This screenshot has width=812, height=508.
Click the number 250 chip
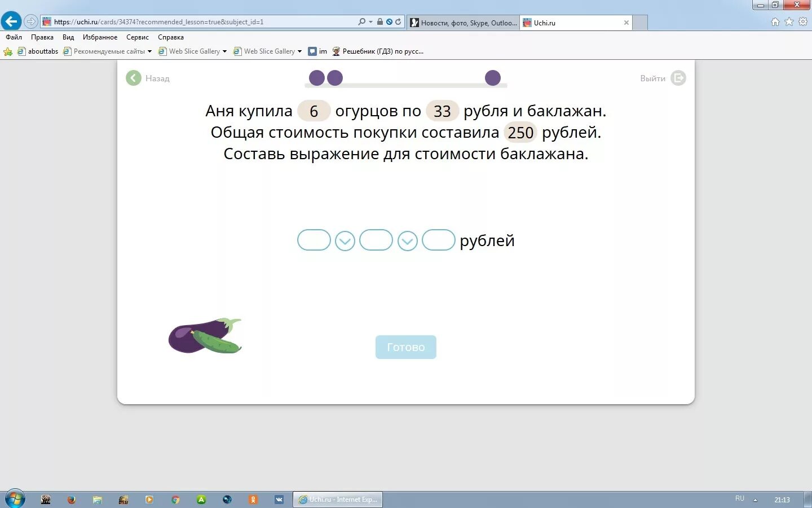tap(520, 133)
